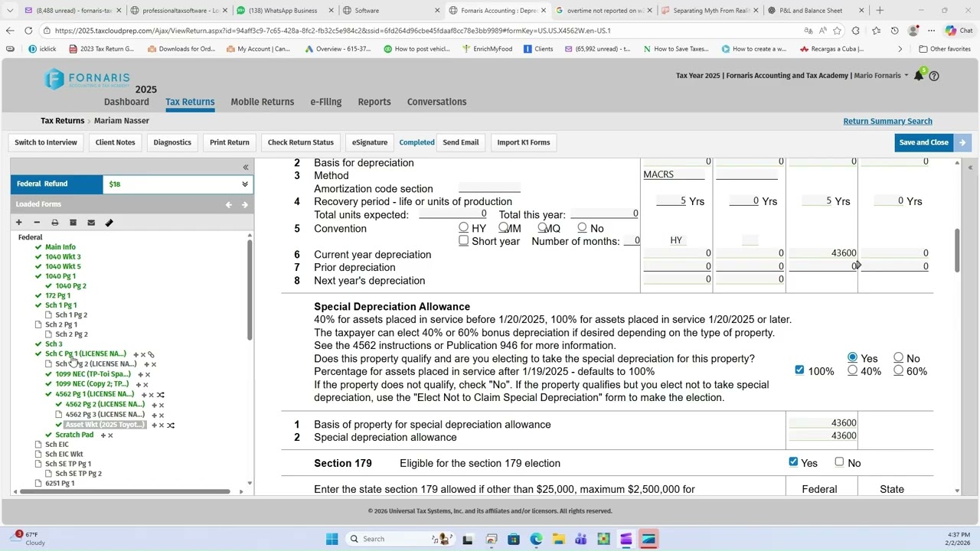Go back in the browser

[9, 31]
